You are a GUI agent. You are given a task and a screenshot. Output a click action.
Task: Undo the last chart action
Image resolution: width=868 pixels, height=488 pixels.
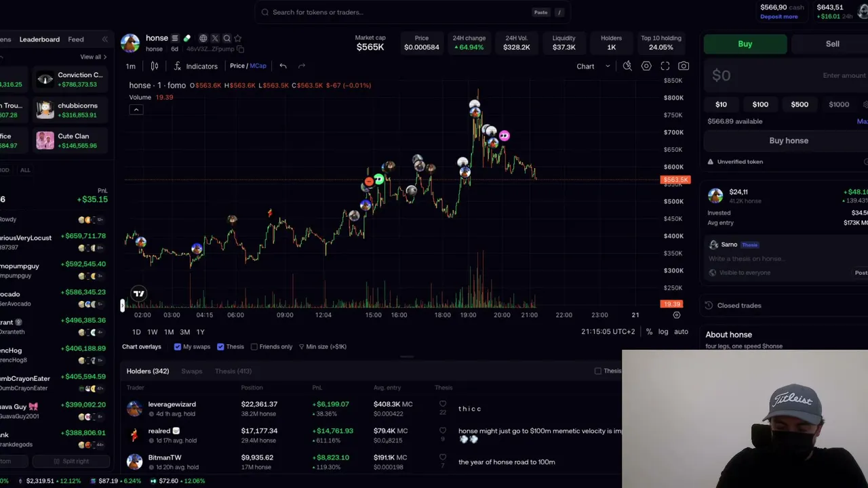[283, 66]
